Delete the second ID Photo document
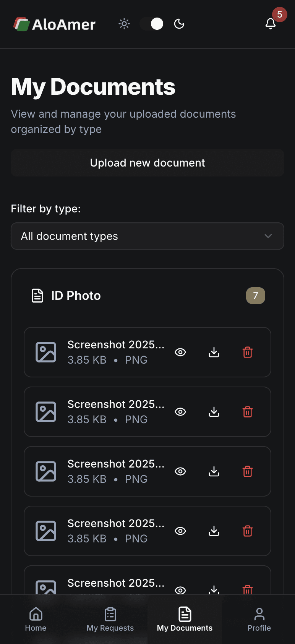 coord(248,412)
